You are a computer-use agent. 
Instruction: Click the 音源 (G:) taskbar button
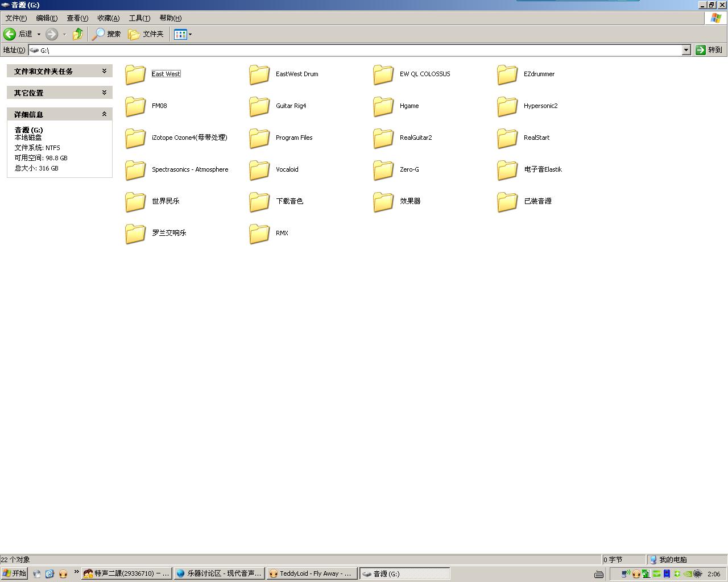click(x=404, y=573)
